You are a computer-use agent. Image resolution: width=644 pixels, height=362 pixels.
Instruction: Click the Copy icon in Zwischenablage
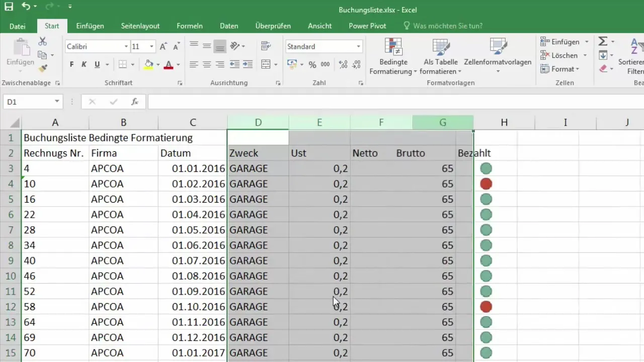tap(43, 55)
